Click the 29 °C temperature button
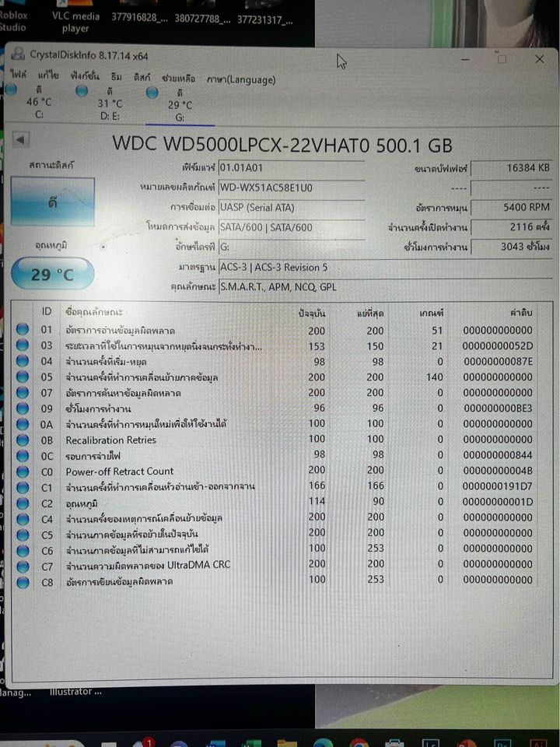 click(52, 275)
